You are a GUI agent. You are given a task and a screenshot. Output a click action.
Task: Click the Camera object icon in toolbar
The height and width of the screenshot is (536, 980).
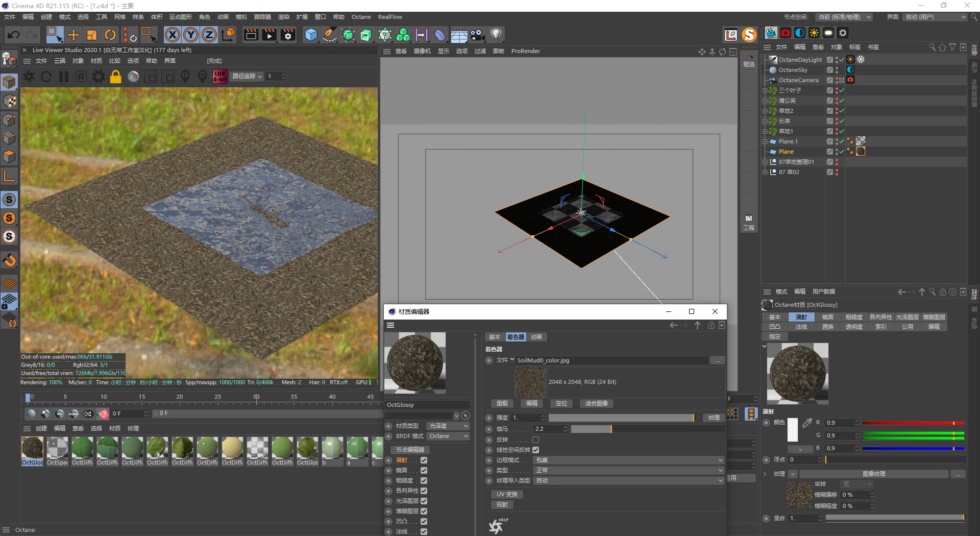pos(477,35)
